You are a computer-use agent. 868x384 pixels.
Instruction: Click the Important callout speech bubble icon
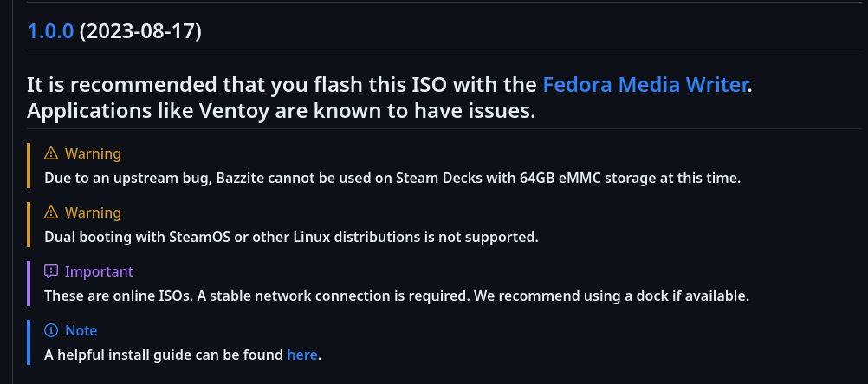coord(51,272)
